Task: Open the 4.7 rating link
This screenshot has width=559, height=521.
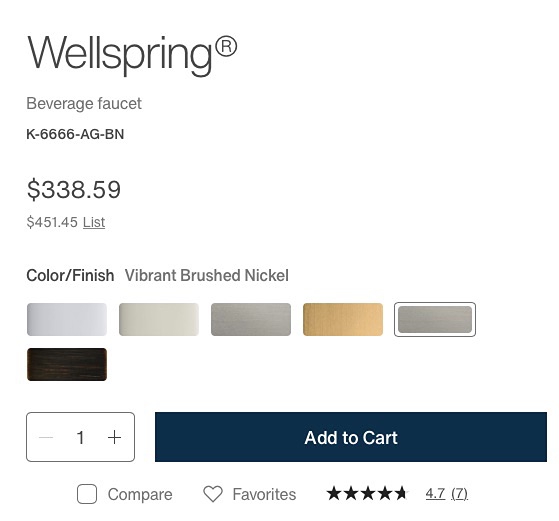Action: pyautogui.click(x=435, y=494)
